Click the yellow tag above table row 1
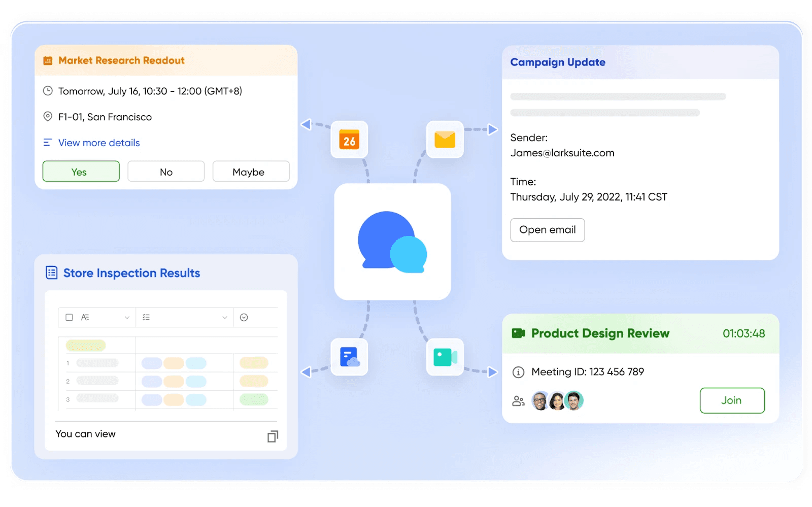 (x=85, y=346)
